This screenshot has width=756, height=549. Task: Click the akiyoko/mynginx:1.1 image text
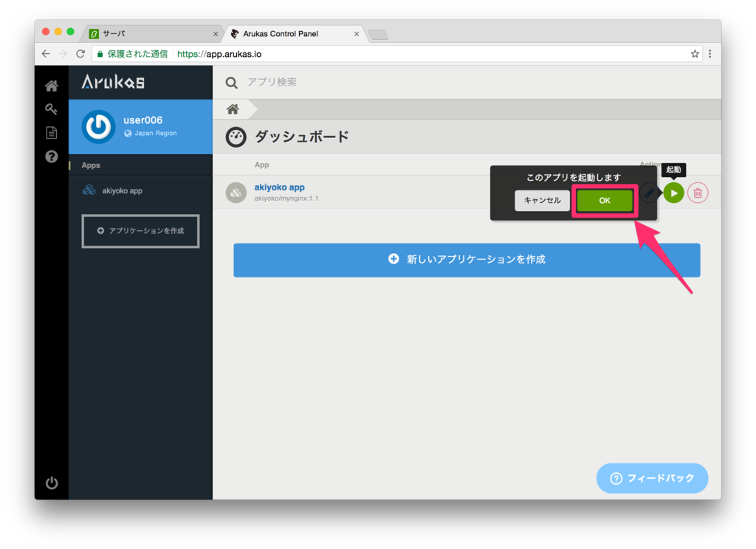pyautogui.click(x=286, y=198)
